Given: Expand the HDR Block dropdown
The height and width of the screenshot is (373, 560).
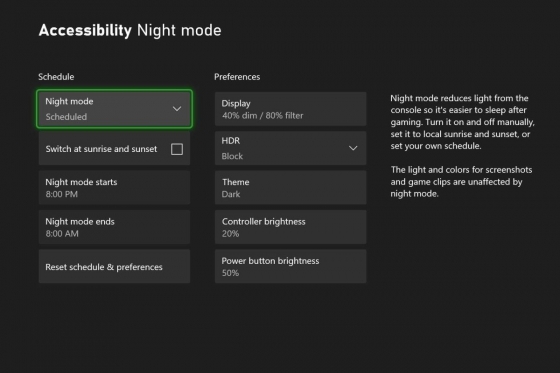Looking at the screenshot, I should [290, 148].
